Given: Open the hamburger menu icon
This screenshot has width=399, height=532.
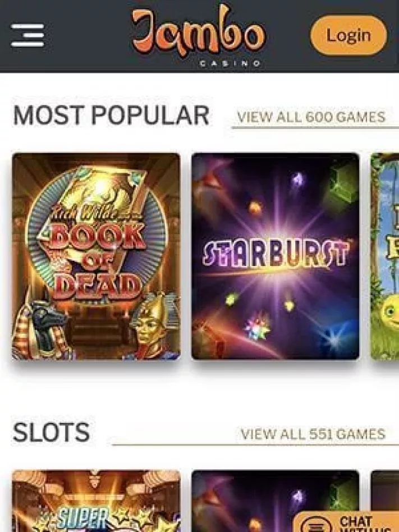Looking at the screenshot, I should (x=27, y=35).
